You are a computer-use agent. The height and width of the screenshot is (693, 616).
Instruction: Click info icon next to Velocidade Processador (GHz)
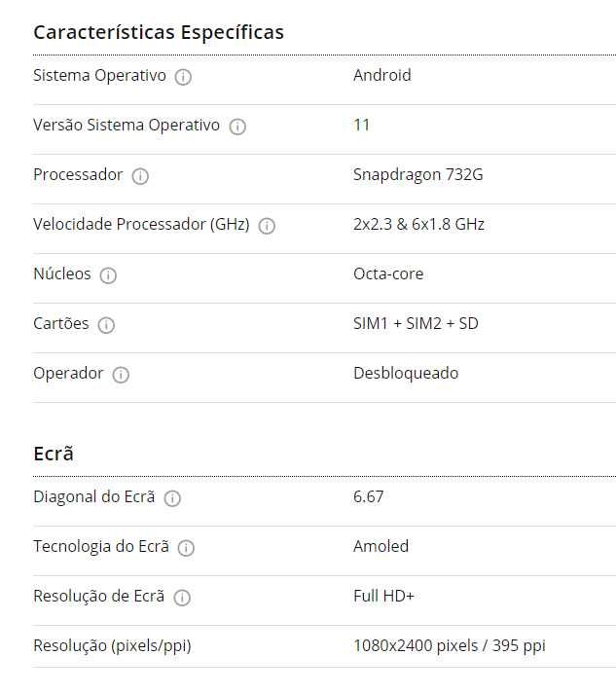[267, 226]
